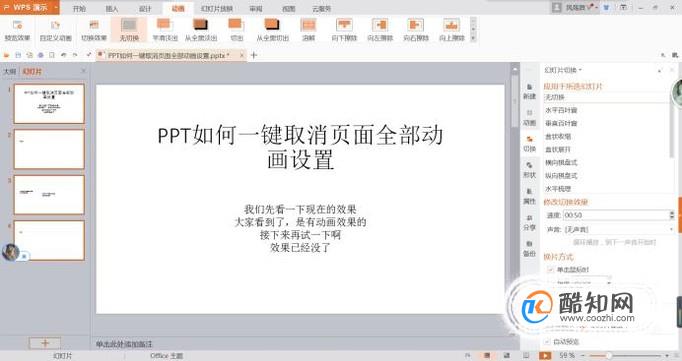The image size is (682, 361).
Task: Apply the 向下擦除 wipe transition
Action: (344, 30)
